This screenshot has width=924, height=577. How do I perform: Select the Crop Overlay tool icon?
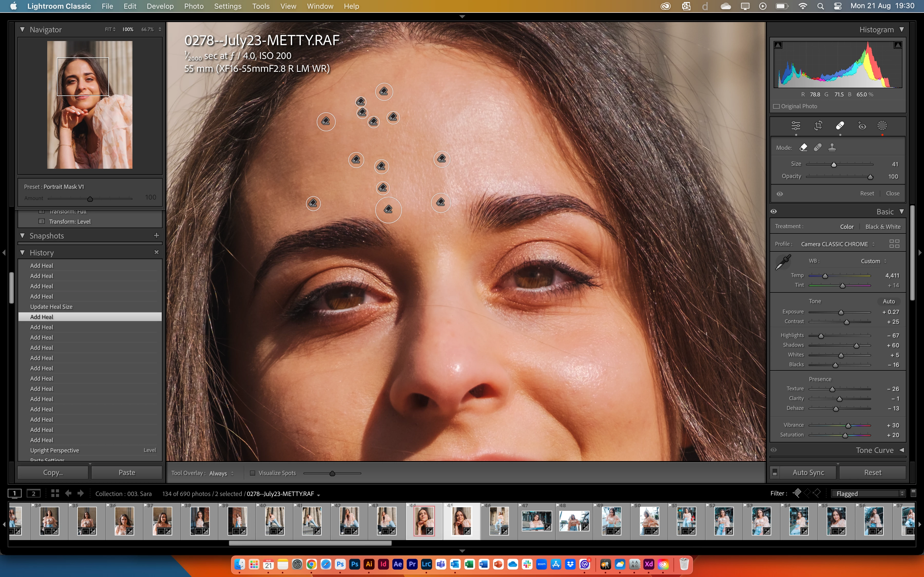click(x=818, y=126)
